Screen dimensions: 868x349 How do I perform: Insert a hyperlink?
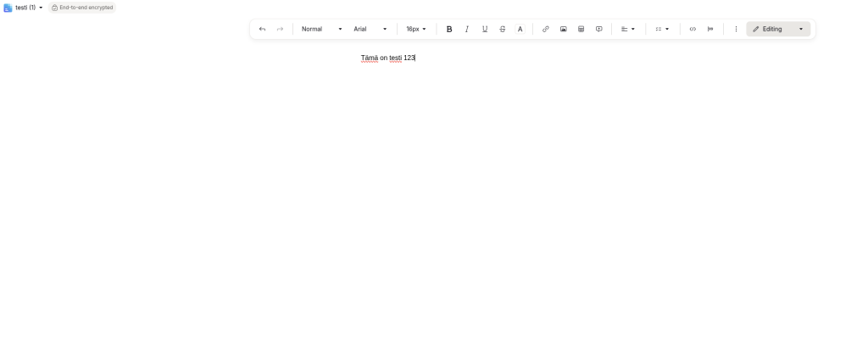[x=545, y=30]
